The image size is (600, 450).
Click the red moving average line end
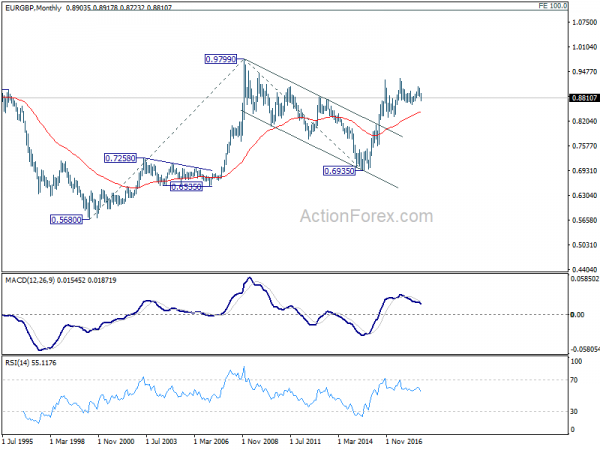pyautogui.click(x=420, y=112)
